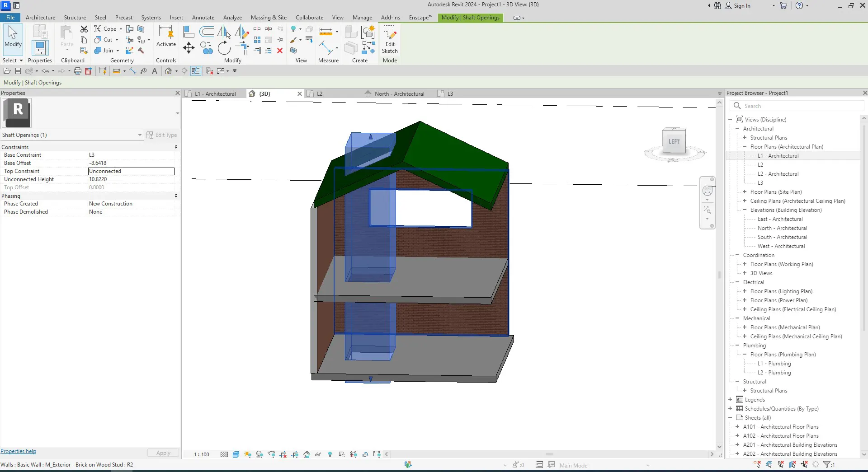The height and width of the screenshot is (472, 868).
Task: Click Activate Controls icon
Action: [166, 36]
